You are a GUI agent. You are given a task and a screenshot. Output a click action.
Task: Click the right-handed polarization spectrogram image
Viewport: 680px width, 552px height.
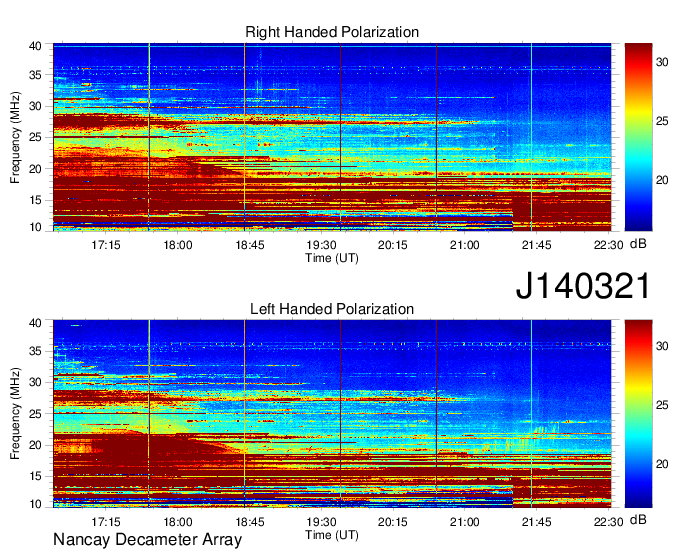point(332,137)
